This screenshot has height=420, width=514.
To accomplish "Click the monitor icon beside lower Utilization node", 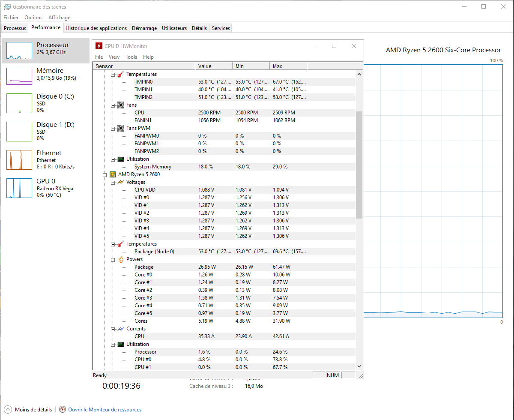I will point(121,344).
